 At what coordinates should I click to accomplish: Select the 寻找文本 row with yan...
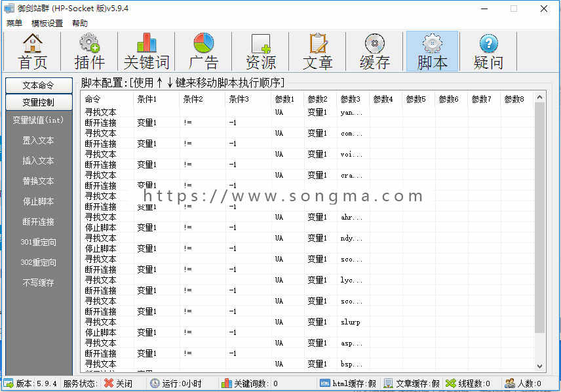[x=307, y=112]
